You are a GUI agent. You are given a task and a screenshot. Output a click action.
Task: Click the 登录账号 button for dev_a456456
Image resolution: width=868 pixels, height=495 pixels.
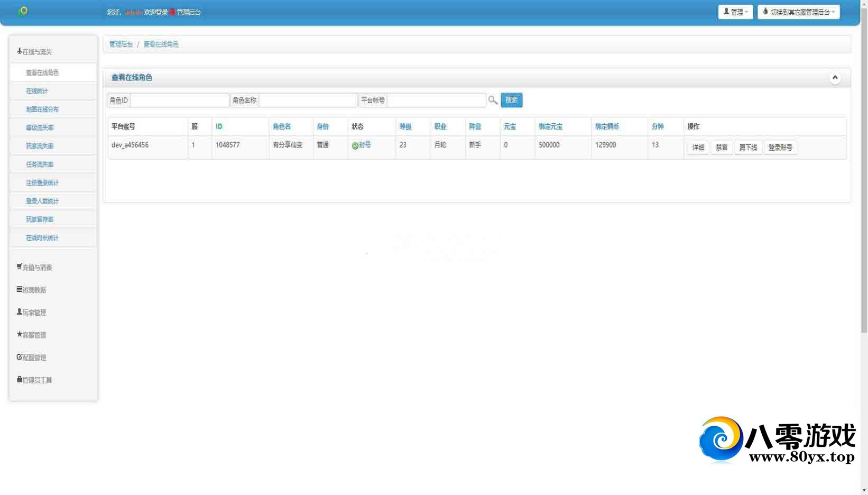tap(780, 148)
